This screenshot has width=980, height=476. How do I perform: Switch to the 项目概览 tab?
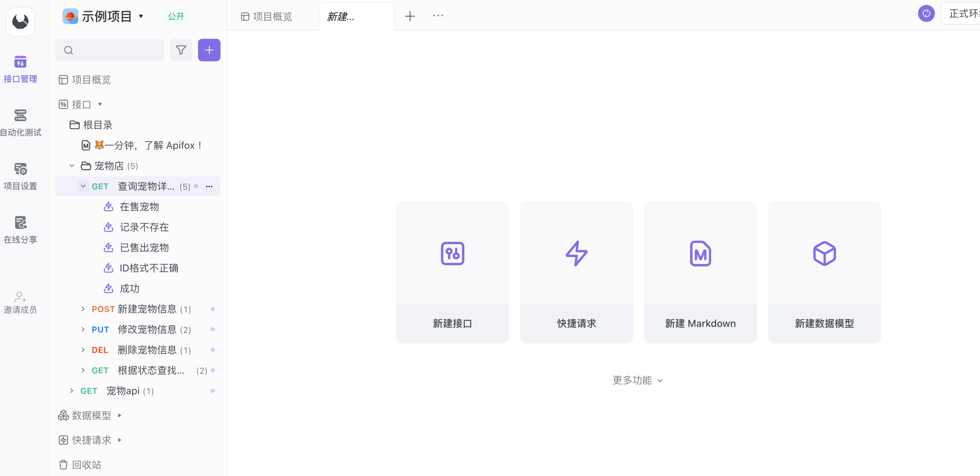[x=267, y=16]
